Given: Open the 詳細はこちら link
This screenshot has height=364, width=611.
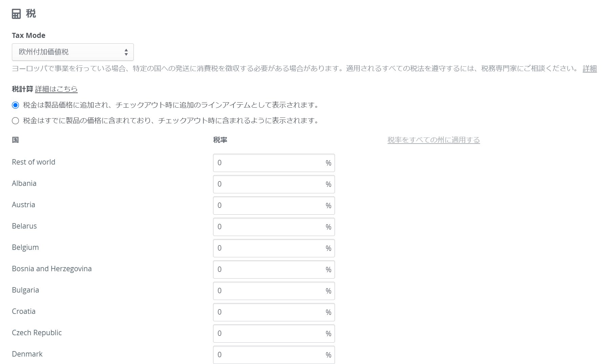Looking at the screenshot, I should [56, 89].
